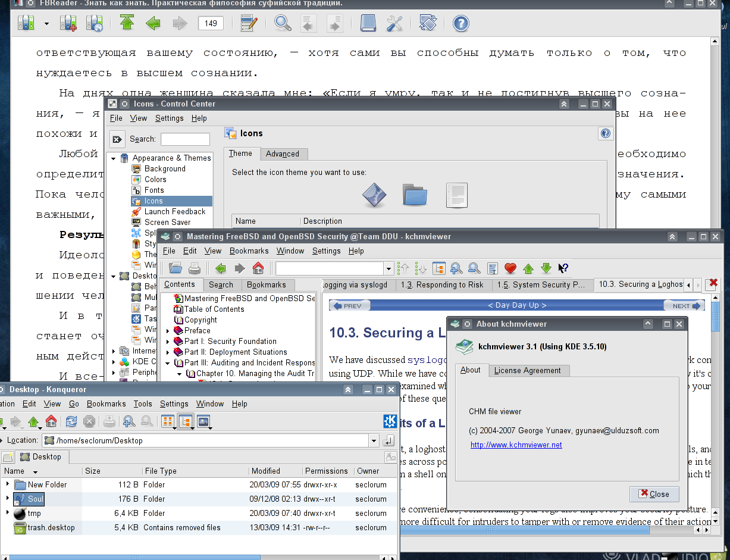This screenshot has width=730, height=560.
Task: Rotate text icon in FBReader toolbar
Action: (x=428, y=24)
